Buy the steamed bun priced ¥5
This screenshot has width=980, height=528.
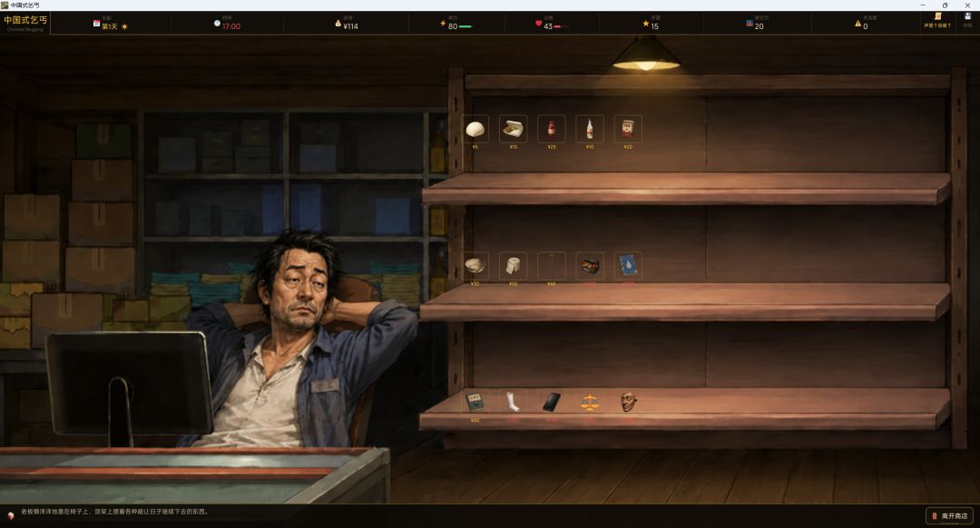tap(475, 129)
